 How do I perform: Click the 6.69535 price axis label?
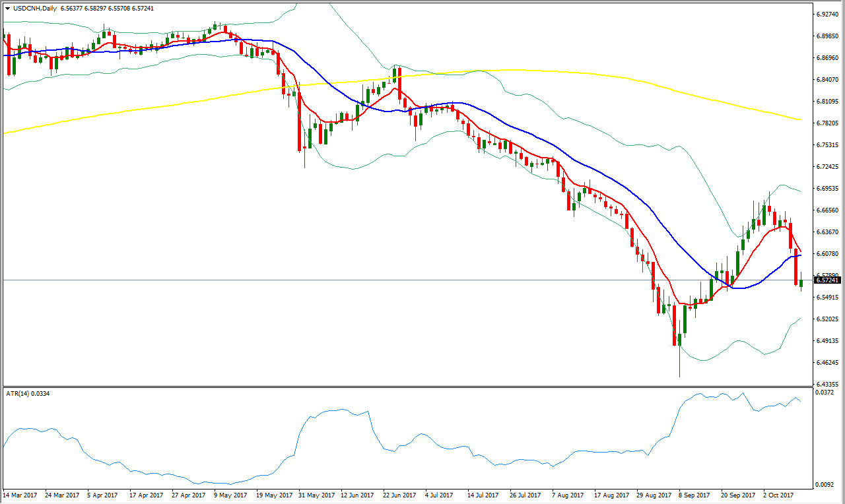pos(828,188)
